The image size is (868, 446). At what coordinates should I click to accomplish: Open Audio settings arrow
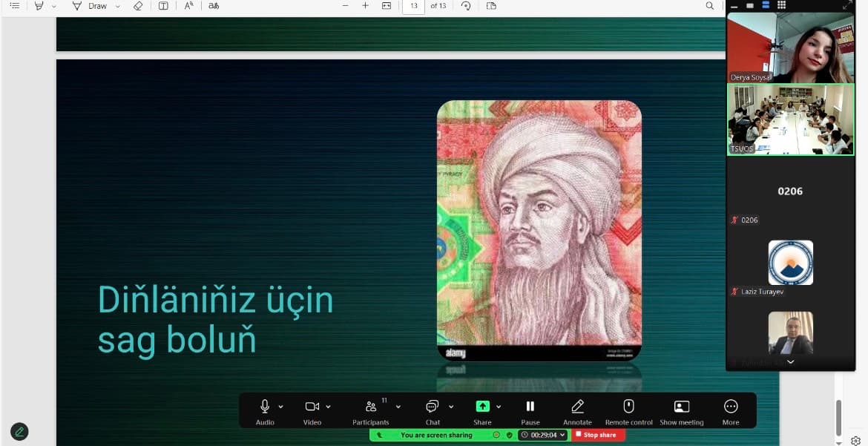280,407
